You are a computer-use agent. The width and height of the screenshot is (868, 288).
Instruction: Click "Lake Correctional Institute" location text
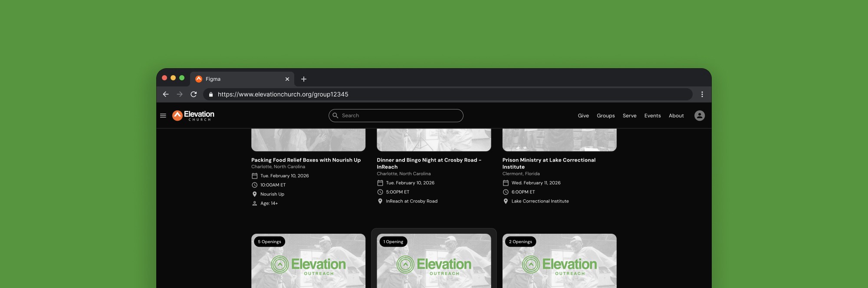tap(540, 201)
